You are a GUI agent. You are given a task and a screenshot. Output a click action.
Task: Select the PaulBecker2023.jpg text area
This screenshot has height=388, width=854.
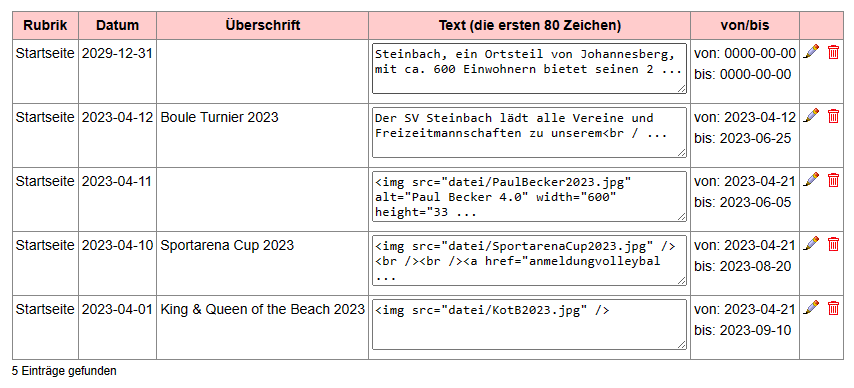(x=529, y=196)
